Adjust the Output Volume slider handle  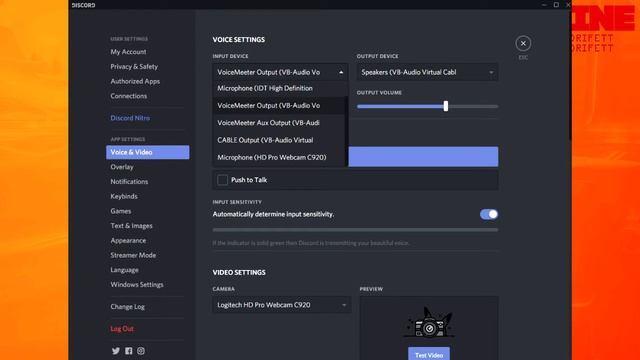click(x=446, y=106)
